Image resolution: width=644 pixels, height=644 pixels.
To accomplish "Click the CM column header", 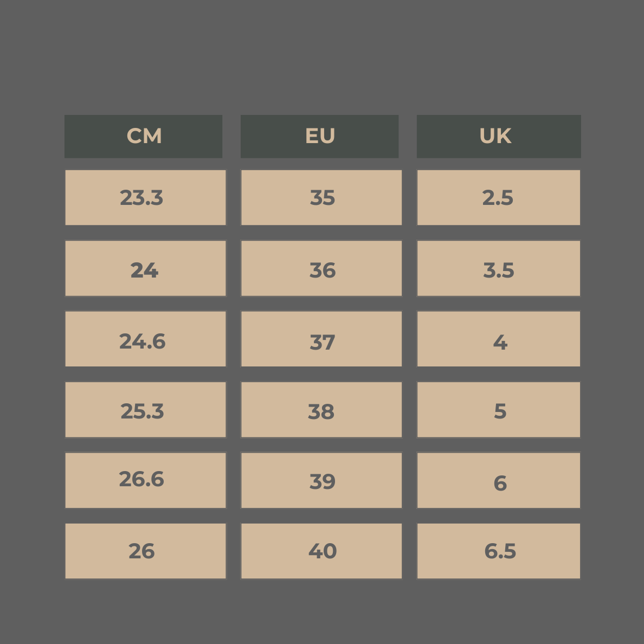I will coord(144,136).
